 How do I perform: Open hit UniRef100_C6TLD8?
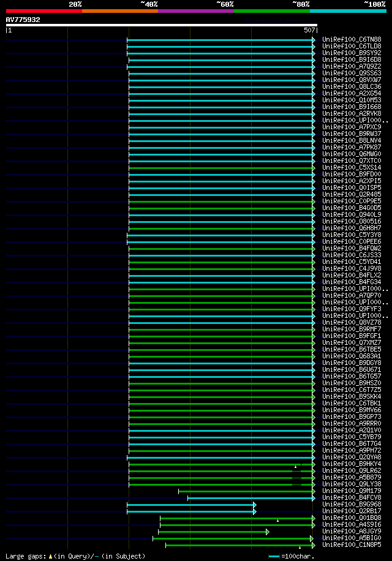pos(352,46)
